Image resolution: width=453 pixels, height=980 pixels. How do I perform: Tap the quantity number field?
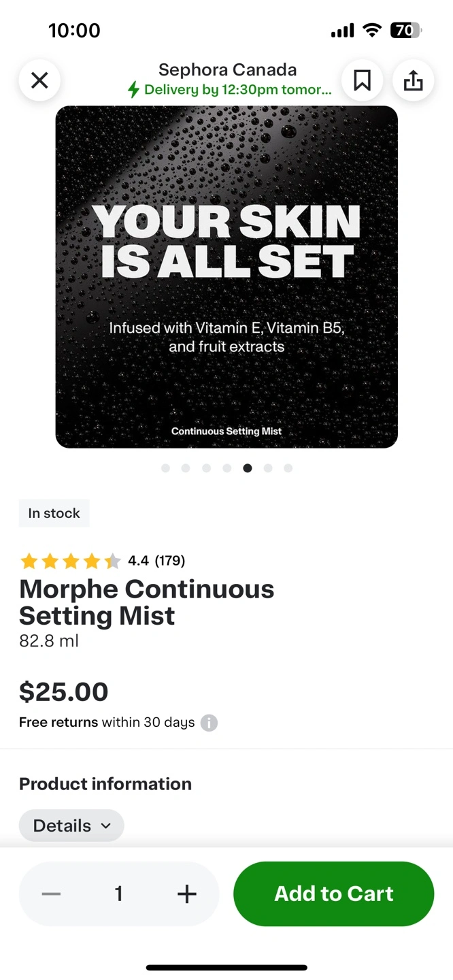pyautogui.click(x=119, y=894)
